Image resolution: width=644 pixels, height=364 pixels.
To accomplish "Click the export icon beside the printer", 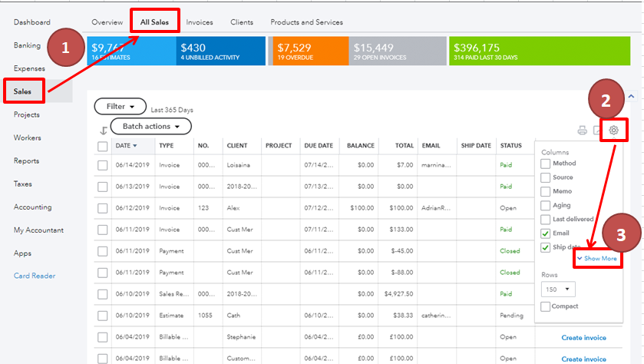I will click(596, 131).
